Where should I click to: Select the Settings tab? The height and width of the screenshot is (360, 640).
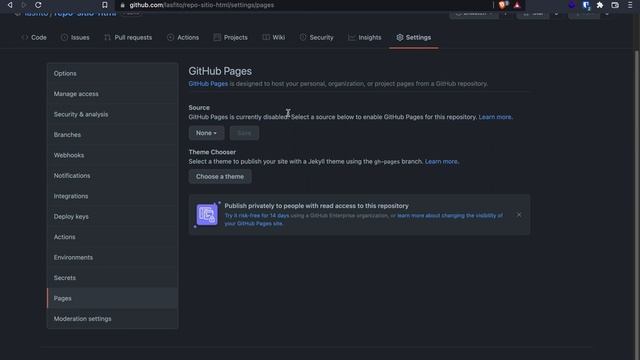click(x=413, y=37)
